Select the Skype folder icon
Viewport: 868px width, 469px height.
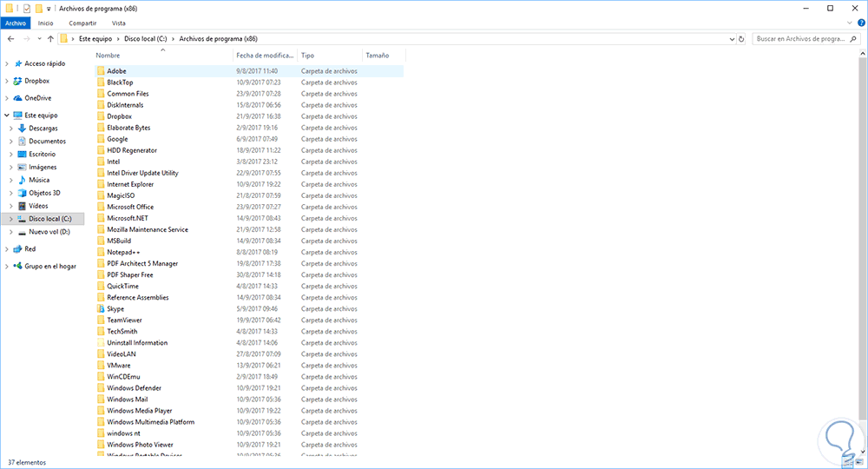click(100, 308)
